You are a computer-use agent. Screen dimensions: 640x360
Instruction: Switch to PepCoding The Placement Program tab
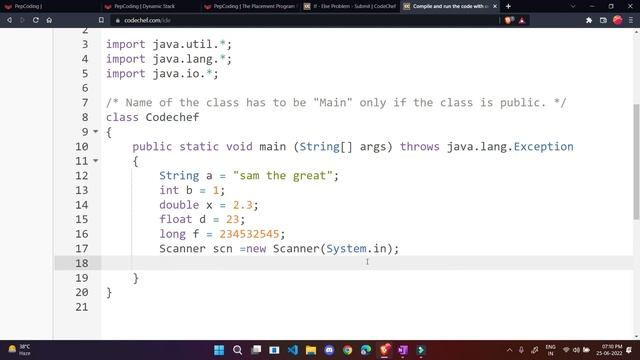coord(250,6)
